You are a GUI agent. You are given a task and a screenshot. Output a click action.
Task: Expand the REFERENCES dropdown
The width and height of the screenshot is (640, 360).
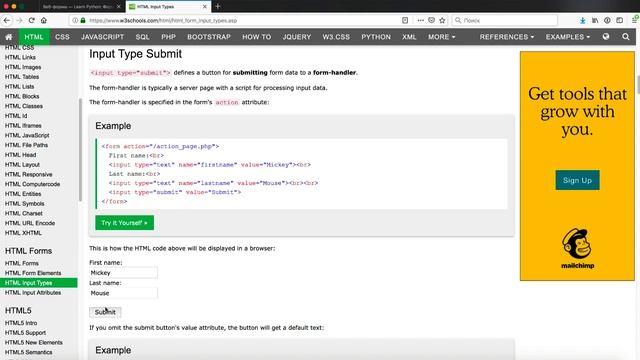click(507, 37)
